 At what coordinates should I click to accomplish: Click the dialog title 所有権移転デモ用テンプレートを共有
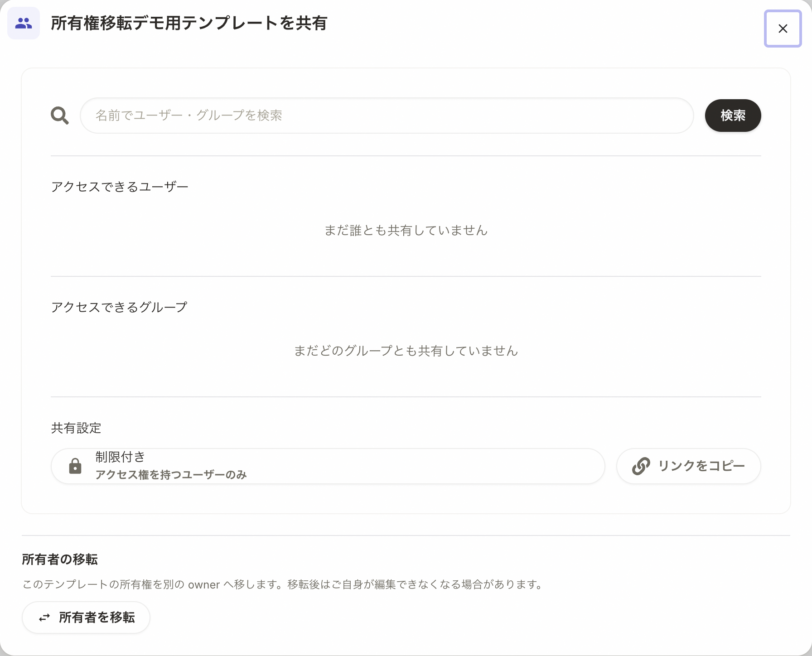189,23
